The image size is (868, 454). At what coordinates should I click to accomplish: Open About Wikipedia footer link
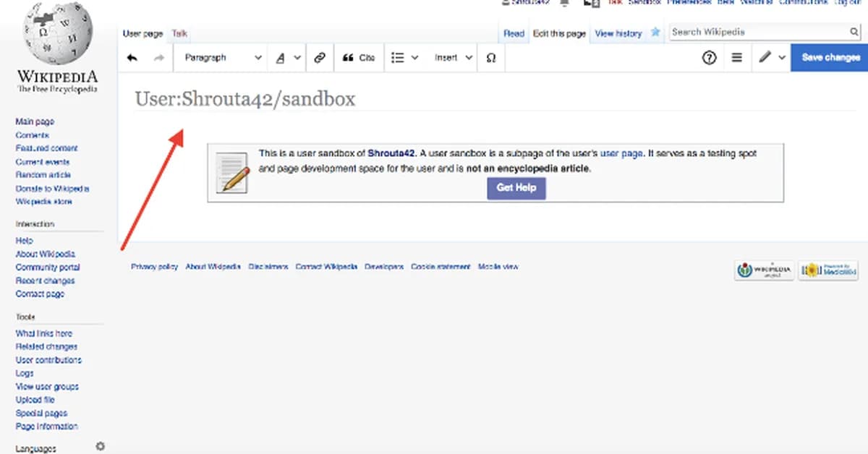[213, 267]
